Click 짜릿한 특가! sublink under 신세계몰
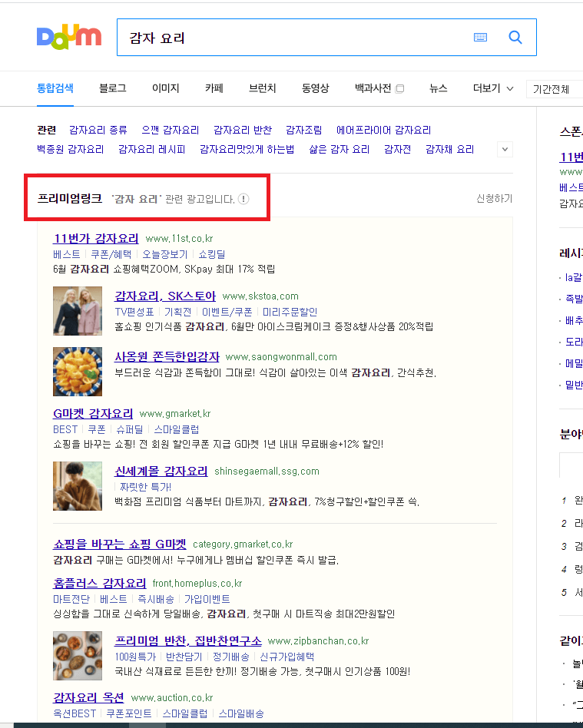Viewport: 583px width, 728px height. (145, 487)
